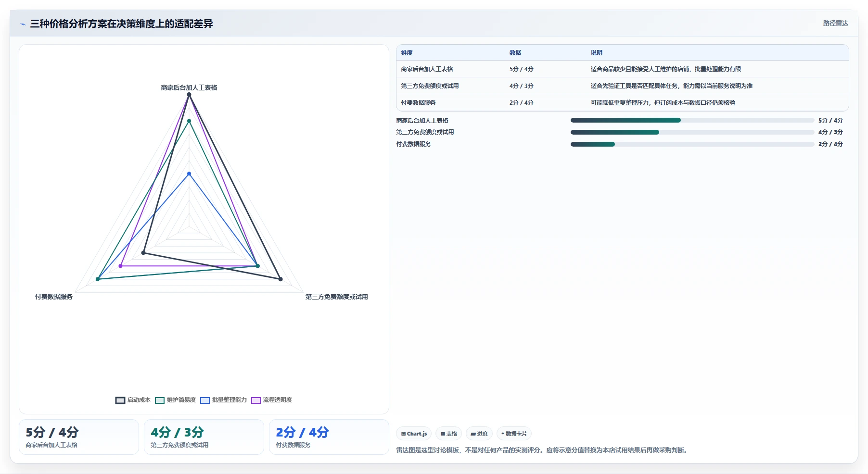Click description starting 可能降低重复整理压力
Viewport: 868px width, 474px height.
pos(663,103)
